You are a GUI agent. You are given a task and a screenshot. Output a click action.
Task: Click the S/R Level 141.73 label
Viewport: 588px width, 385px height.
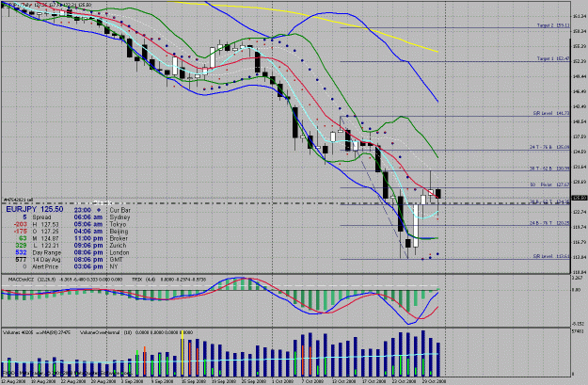tap(551, 113)
